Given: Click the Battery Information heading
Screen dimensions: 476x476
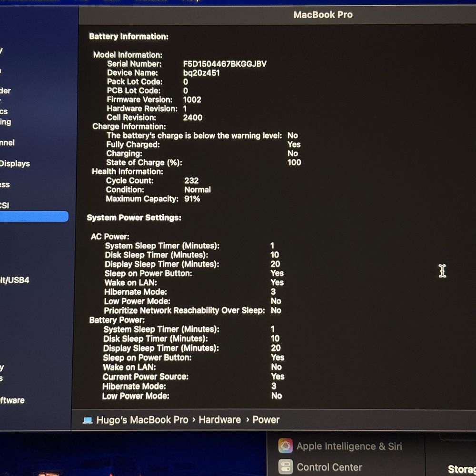Looking at the screenshot, I should point(129,37).
